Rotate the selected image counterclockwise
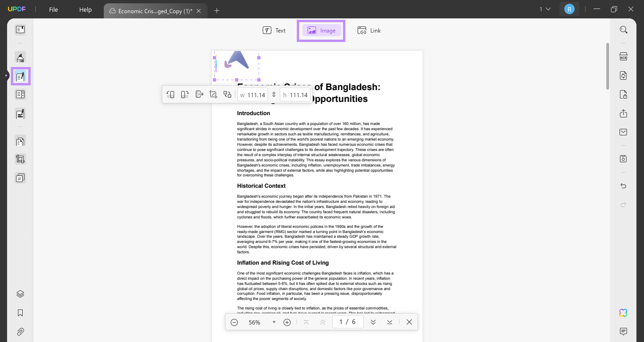Screen dimensions: 644x342 tap(171, 94)
